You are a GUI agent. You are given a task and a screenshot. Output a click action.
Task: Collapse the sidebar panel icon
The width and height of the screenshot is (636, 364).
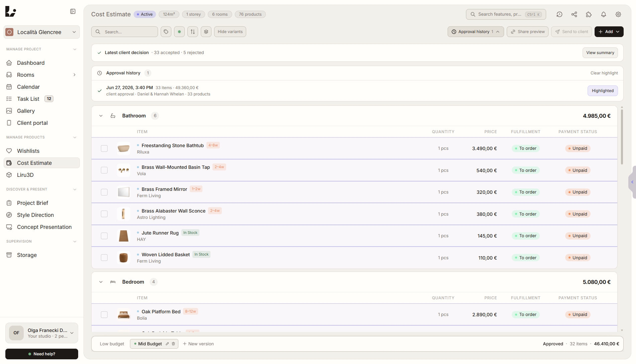[x=73, y=11]
